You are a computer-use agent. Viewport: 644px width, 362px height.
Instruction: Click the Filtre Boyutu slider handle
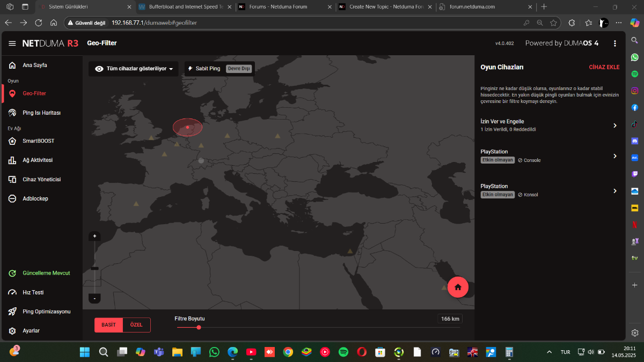coord(199,327)
